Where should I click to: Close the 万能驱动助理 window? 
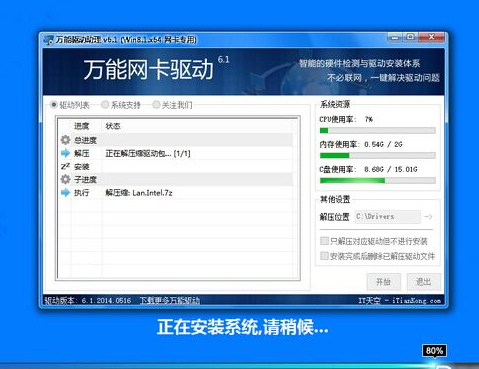pyautogui.click(x=432, y=37)
